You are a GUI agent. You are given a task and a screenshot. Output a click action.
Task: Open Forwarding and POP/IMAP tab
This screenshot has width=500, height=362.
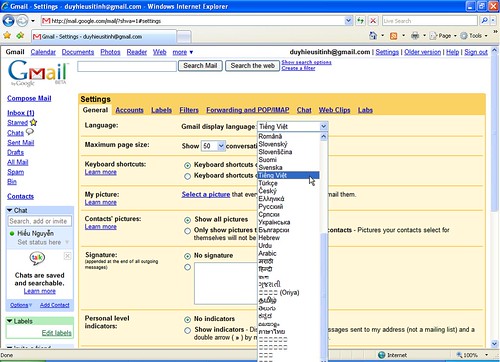(248, 110)
